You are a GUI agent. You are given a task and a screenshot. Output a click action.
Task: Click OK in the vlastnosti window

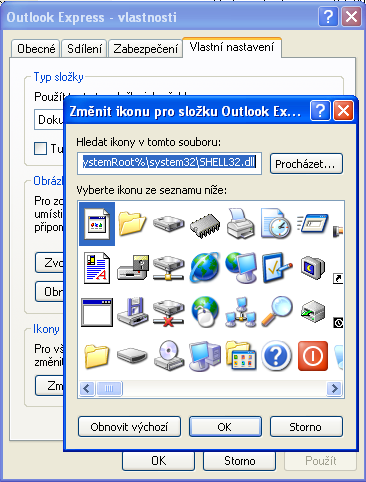[x=158, y=461]
